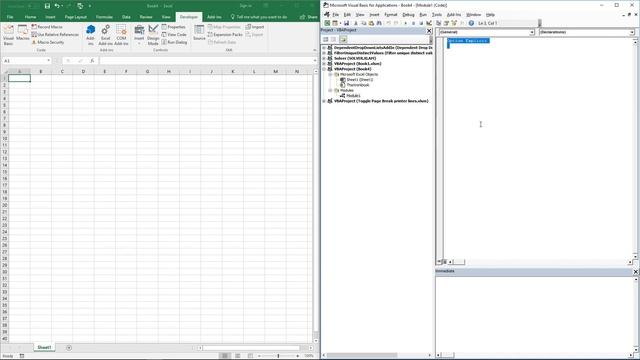The height and width of the screenshot is (360, 640).
Task: Switch to Data tab in Excel
Action: point(126,17)
